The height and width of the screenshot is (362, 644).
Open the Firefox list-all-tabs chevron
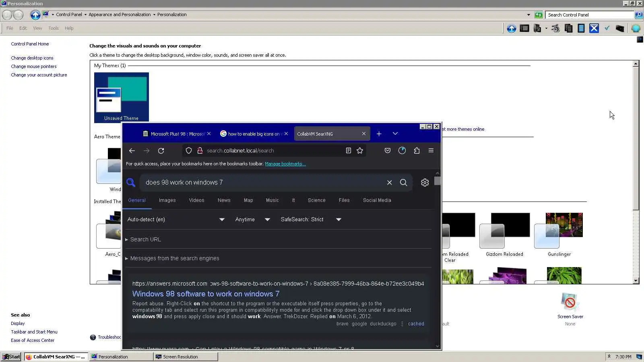(x=395, y=134)
